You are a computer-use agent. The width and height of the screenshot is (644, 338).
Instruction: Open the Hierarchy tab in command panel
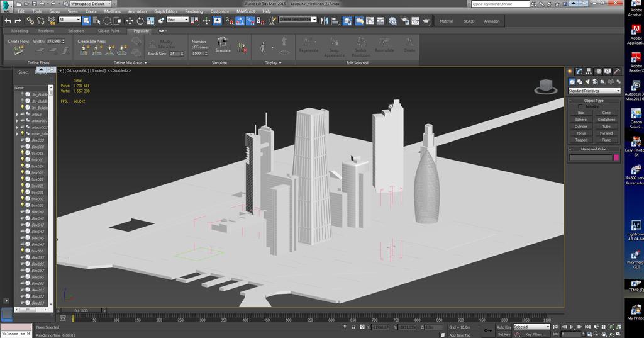[x=589, y=71]
